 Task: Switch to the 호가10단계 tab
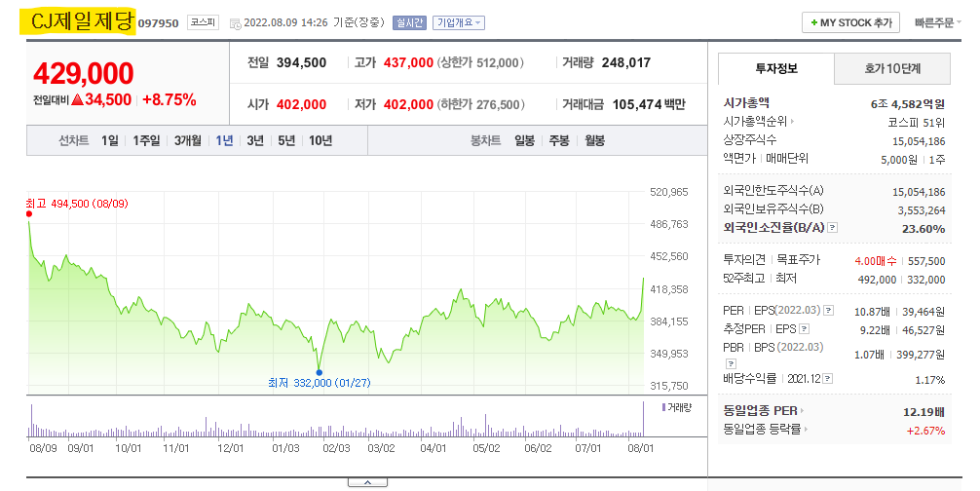point(892,69)
